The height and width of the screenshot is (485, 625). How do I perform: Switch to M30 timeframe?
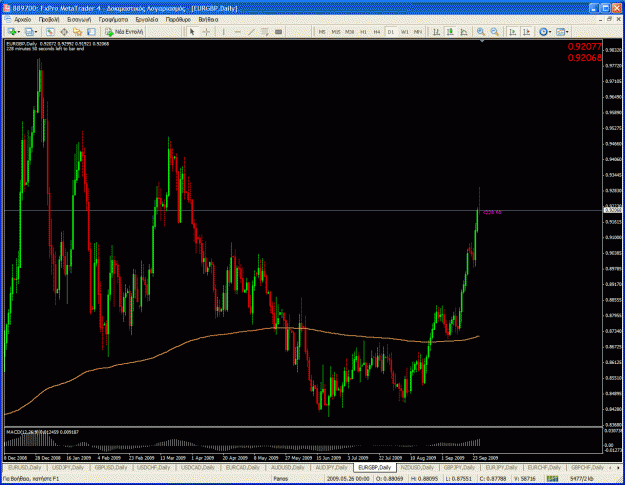tap(350, 32)
